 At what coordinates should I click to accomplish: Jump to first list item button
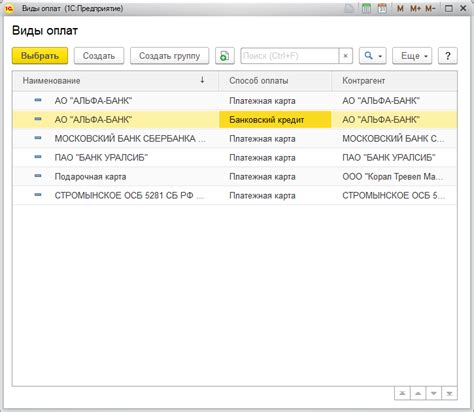point(402,393)
